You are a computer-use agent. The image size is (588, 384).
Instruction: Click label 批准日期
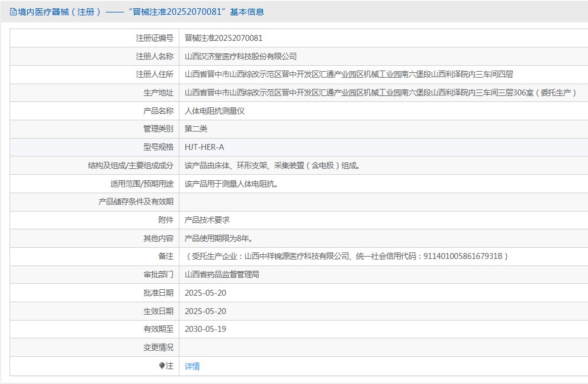coord(158,293)
